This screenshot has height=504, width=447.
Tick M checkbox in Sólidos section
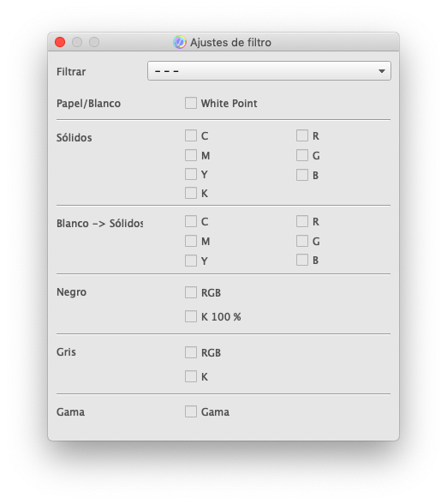click(191, 155)
